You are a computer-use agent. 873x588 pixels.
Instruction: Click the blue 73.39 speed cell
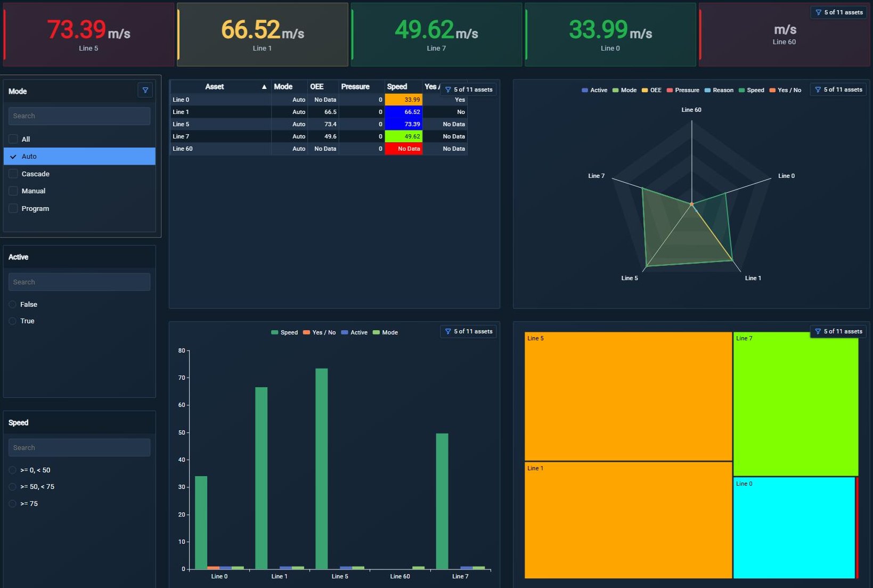coord(404,124)
